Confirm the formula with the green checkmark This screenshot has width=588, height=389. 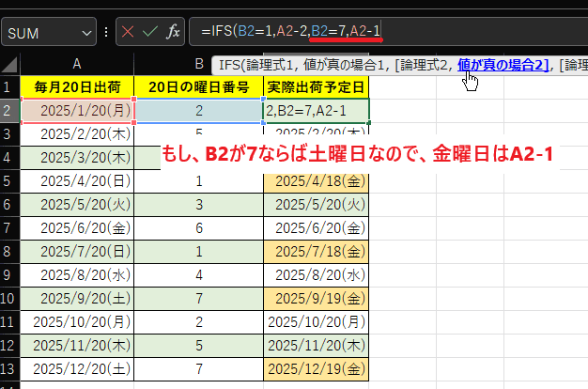(149, 32)
